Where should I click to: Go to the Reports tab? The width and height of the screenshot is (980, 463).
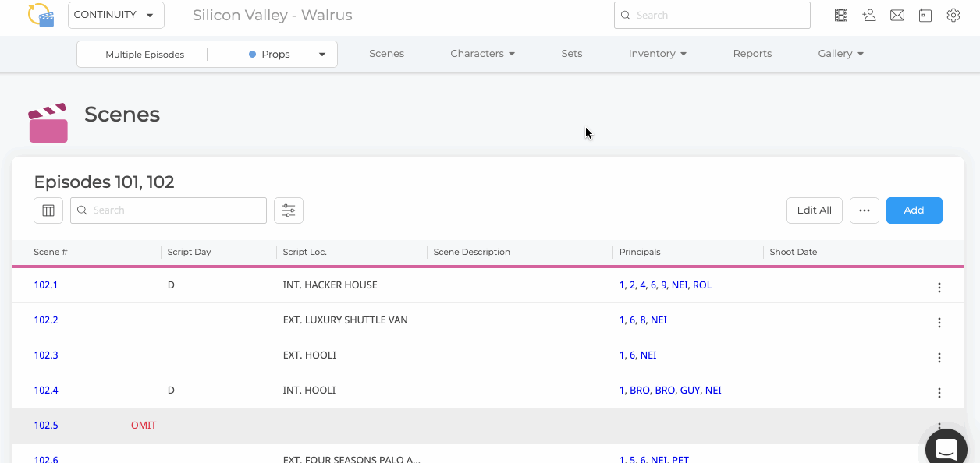click(752, 54)
